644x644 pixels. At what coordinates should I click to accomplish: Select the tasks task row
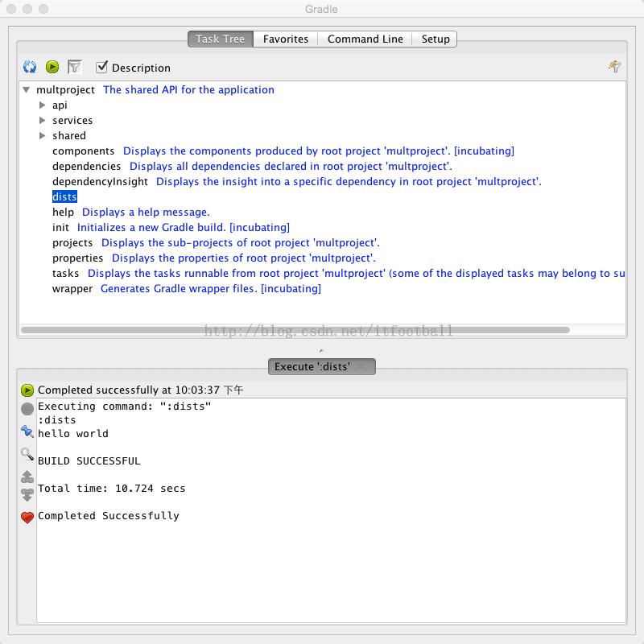[65, 274]
